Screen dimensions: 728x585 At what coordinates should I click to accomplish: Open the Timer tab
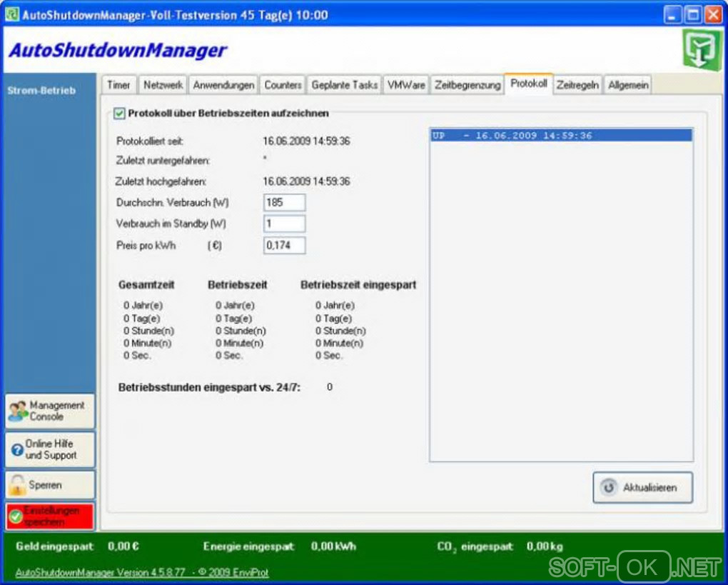[118, 85]
